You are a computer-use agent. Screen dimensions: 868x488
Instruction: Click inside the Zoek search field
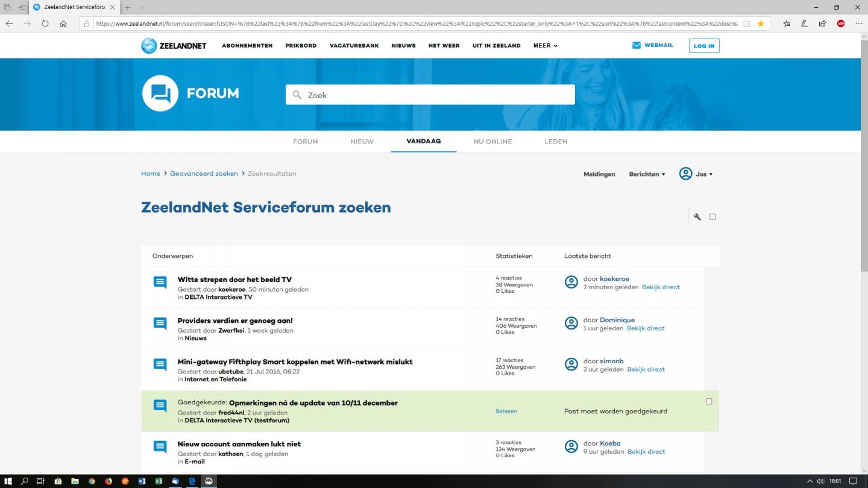(430, 95)
